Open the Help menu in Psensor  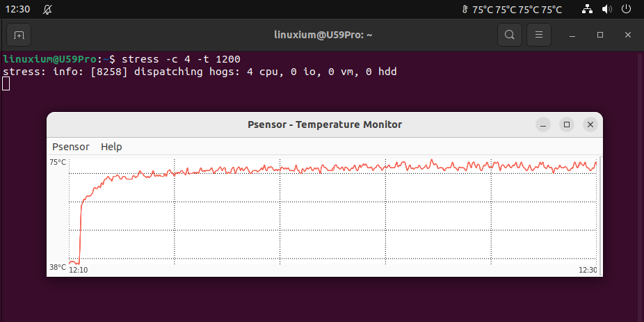pyautogui.click(x=111, y=147)
